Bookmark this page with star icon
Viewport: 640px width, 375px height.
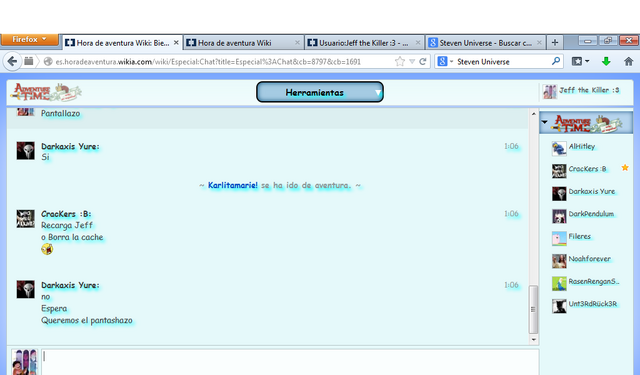(x=400, y=62)
